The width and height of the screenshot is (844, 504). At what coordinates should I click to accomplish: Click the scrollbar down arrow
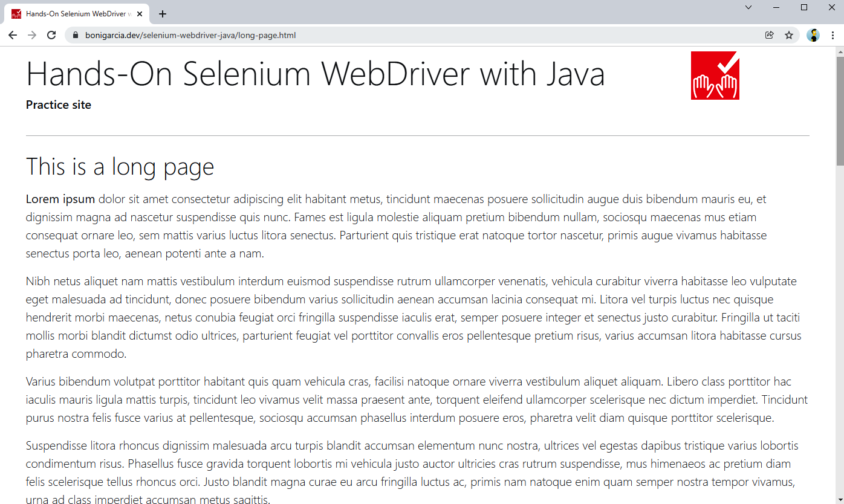pyautogui.click(x=840, y=499)
